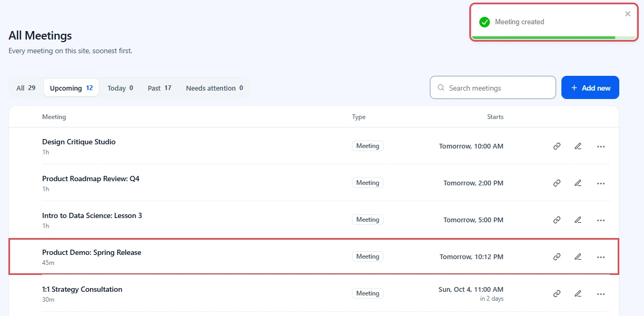Click the green checkmark in the notification

pyautogui.click(x=485, y=22)
